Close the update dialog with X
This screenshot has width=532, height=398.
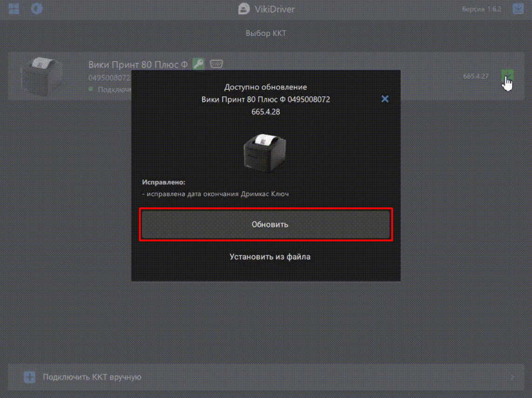(x=385, y=99)
